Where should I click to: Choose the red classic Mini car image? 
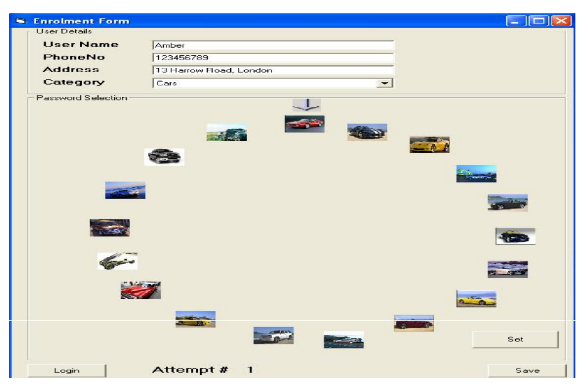click(x=141, y=290)
